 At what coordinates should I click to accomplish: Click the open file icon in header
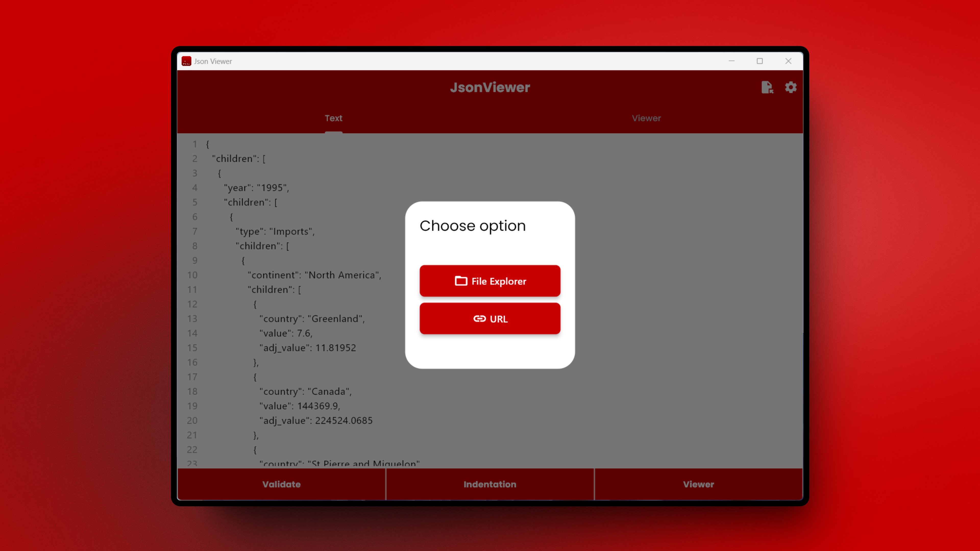767,87
